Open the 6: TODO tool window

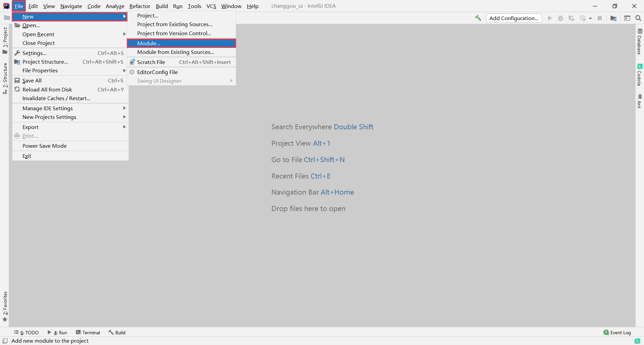(26, 332)
